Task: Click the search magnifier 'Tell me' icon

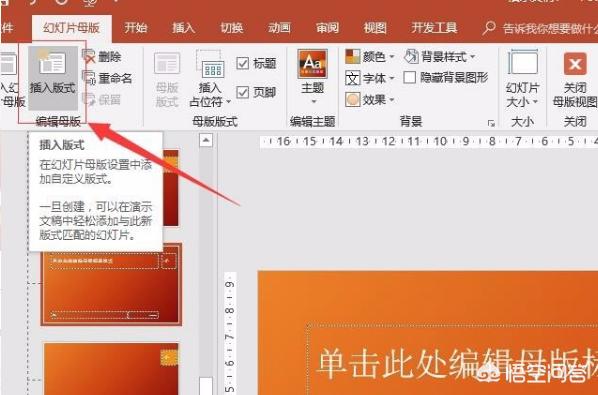Action: coord(489,28)
